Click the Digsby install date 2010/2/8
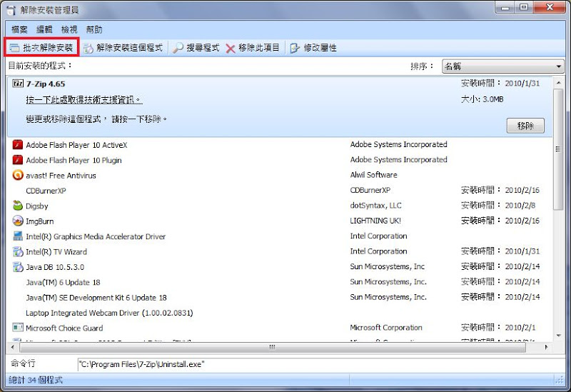The height and width of the screenshot is (392, 571). pyautogui.click(x=520, y=206)
